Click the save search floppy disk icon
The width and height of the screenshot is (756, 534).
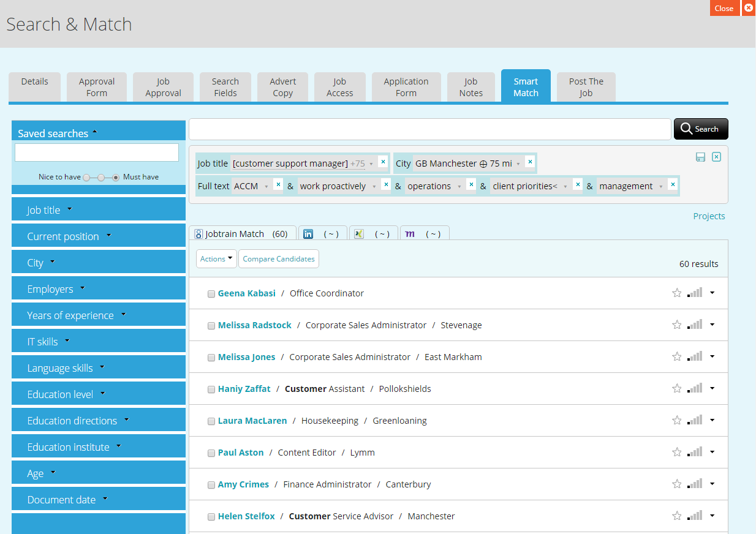[x=700, y=157]
